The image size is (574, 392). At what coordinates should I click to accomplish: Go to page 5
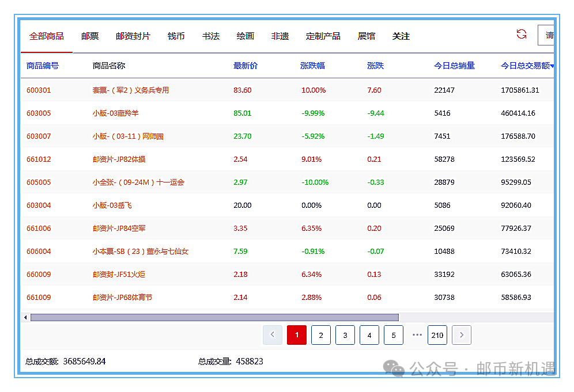(394, 335)
